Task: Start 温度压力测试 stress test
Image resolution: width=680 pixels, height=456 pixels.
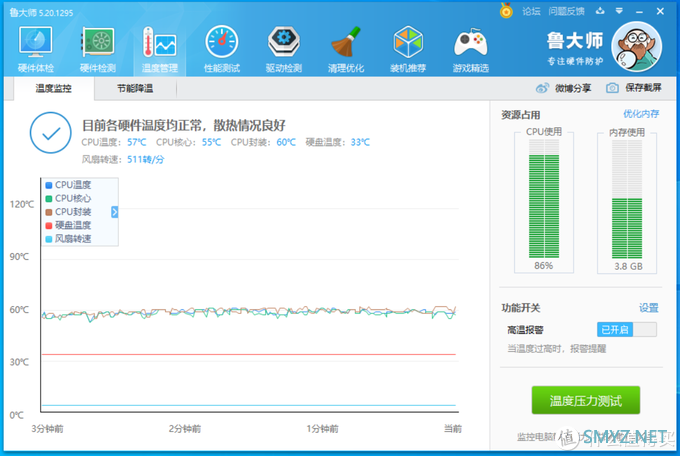Action: click(586, 400)
